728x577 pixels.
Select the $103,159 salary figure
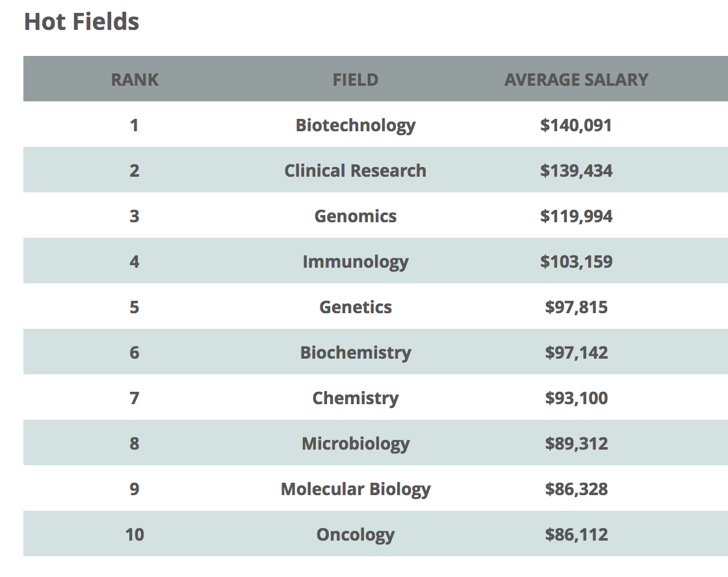pos(576,261)
